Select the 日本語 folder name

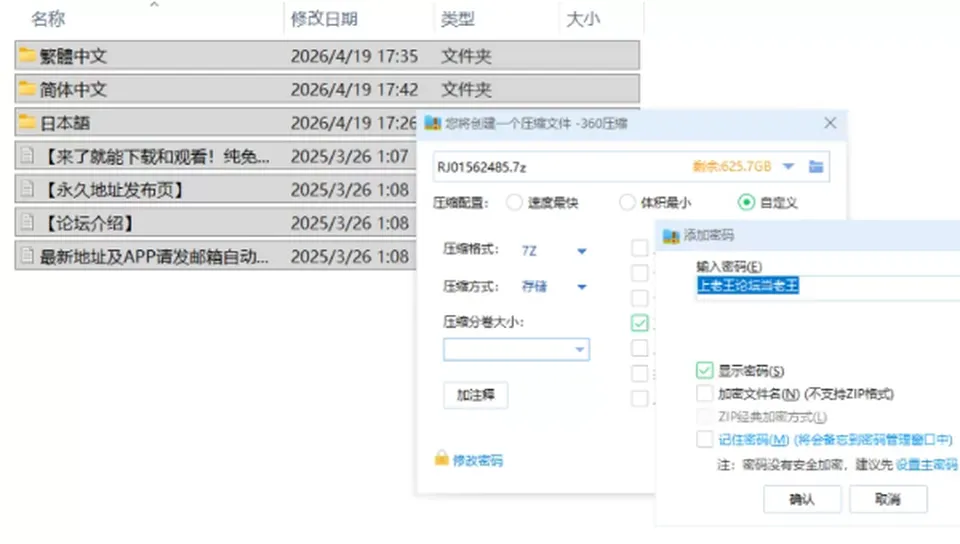click(x=64, y=122)
